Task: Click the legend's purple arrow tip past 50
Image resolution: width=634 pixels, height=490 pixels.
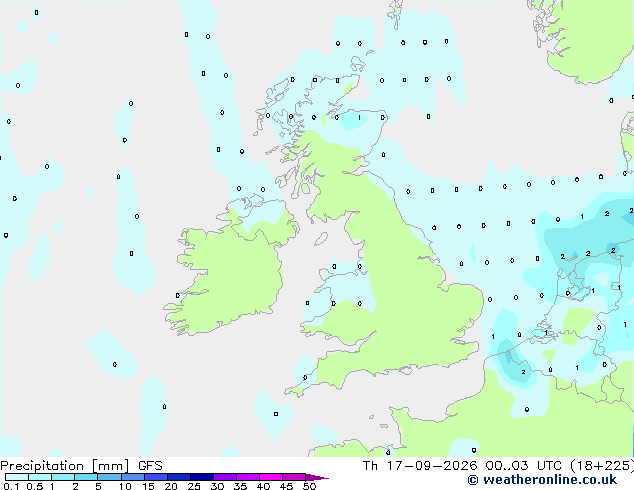Action: 317,477
